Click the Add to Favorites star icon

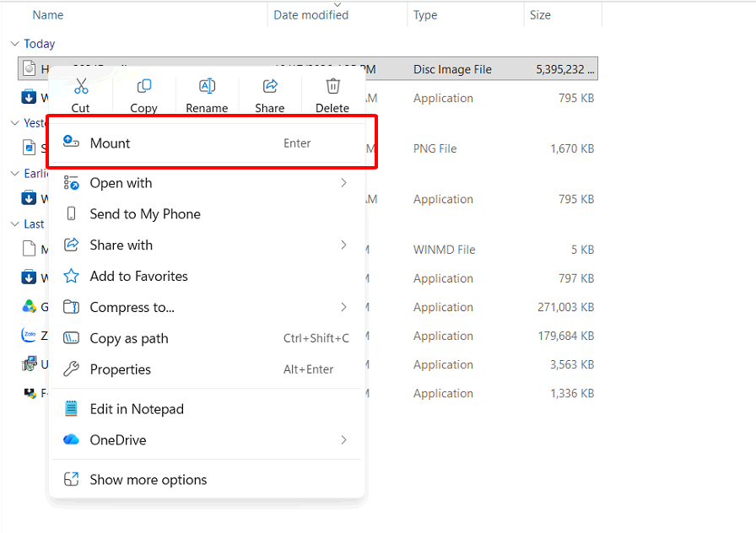[72, 276]
